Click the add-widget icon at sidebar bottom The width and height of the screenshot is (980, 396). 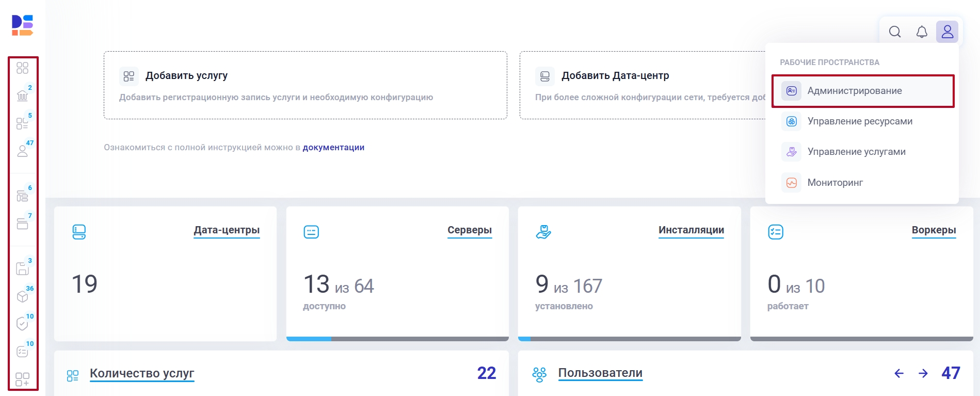click(22, 379)
